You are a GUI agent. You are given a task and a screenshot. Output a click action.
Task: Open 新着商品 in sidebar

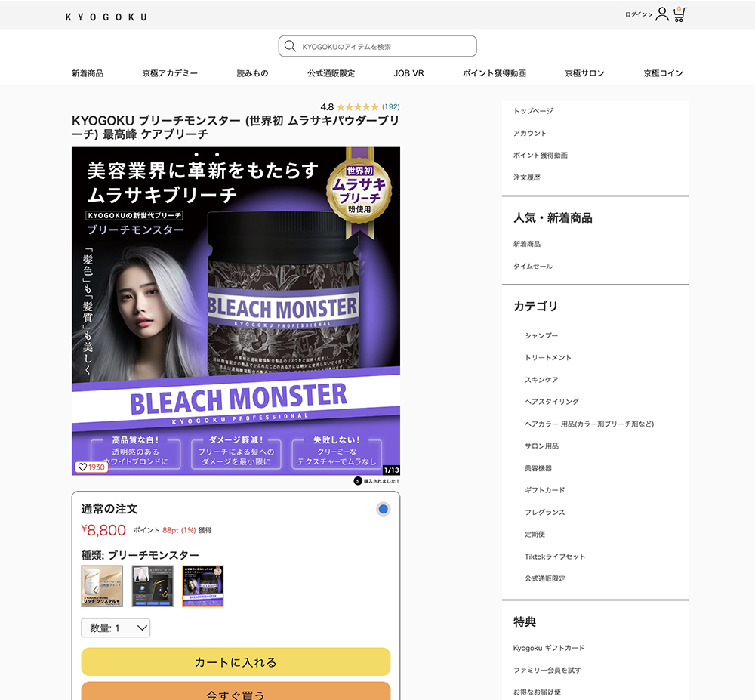pos(527,244)
